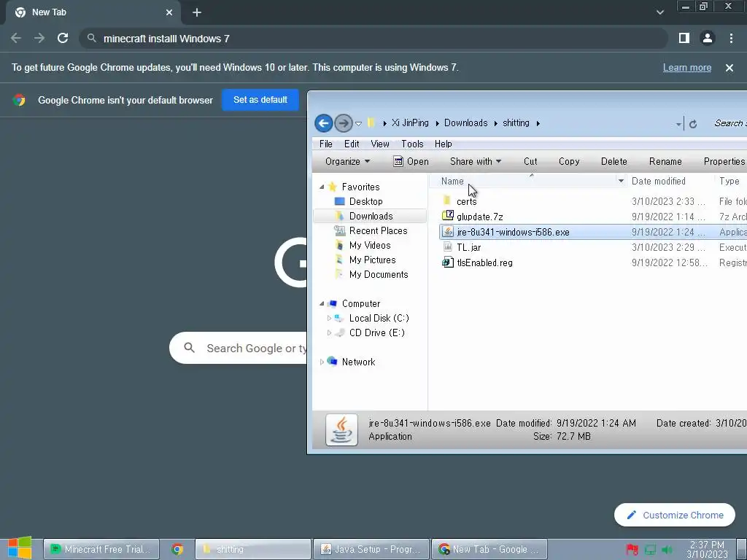Sort by Date modified column
This screenshot has height=560, width=747.
pyautogui.click(x=659, y=181)
